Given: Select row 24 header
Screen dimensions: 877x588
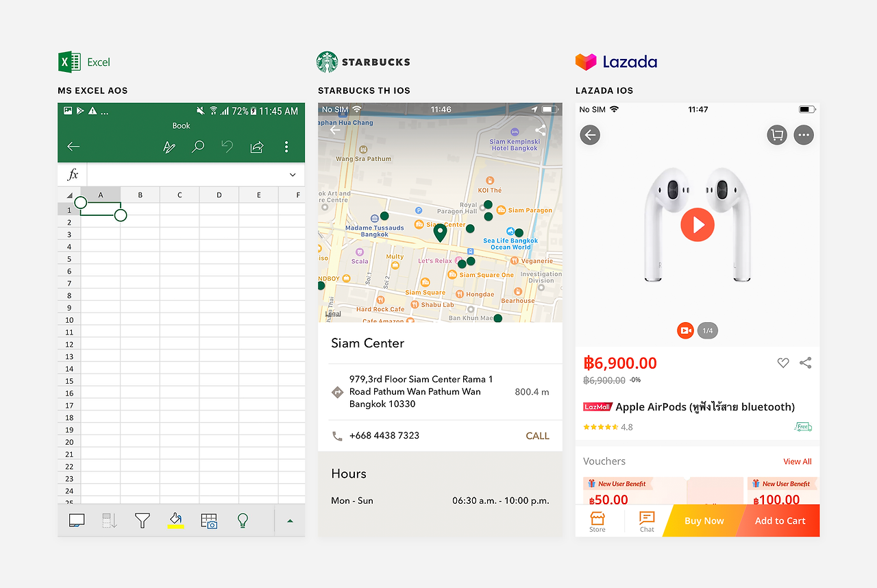Looking at the screenshot, I should (69, 491).
